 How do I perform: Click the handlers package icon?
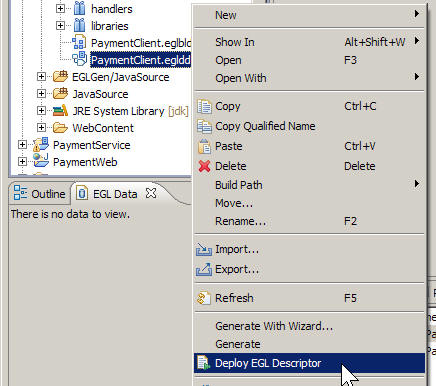click(79, 9)
